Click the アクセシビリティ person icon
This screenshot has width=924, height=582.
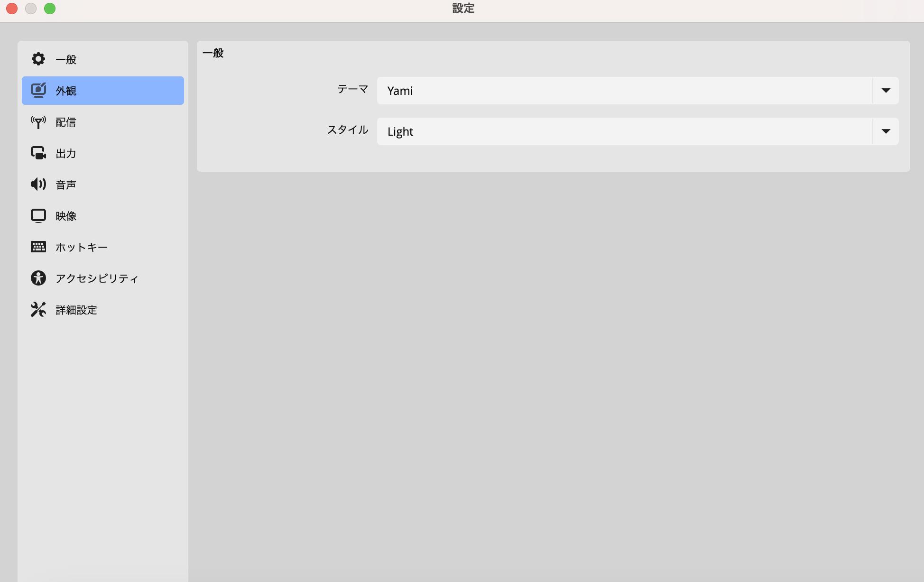(x=38, y=278)
